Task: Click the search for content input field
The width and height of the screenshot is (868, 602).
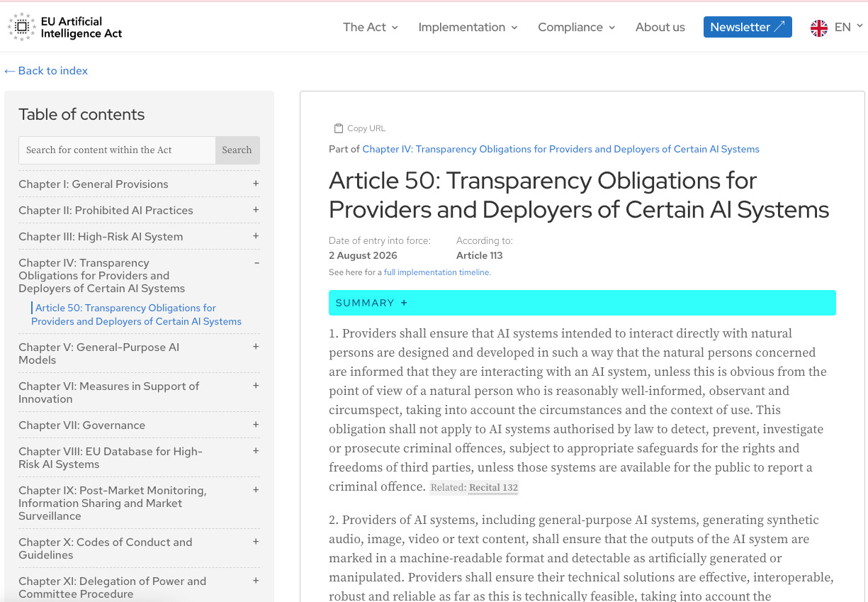Action: point(117,150)
